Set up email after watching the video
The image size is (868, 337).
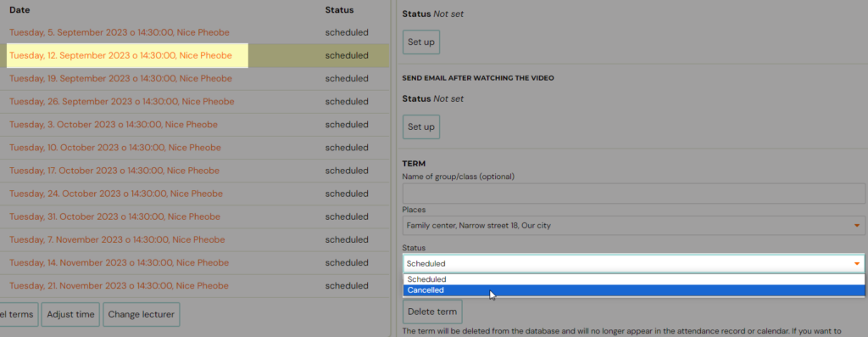pos(421,127)
